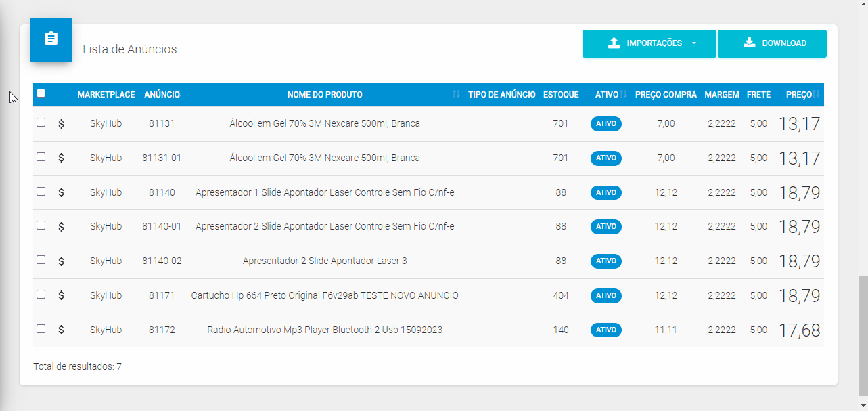
Task: Click the dollar icon in row 81131
Action: click(x=61, y=123)
